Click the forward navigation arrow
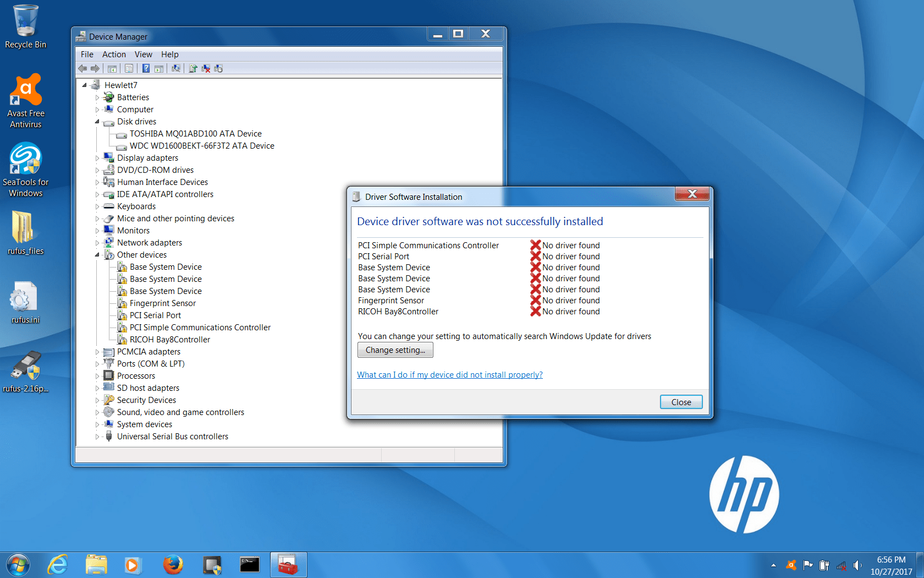This screenshot has width=924, height=578. 95,68
